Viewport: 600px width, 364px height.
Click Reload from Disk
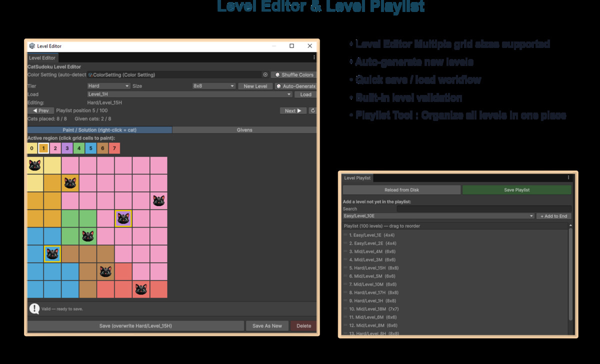401,190
